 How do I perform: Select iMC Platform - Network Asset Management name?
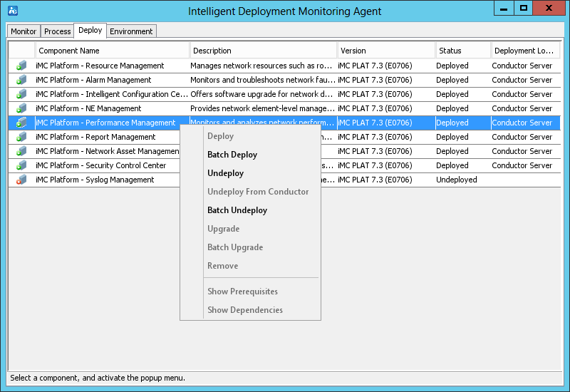click(x=108, y=151)
